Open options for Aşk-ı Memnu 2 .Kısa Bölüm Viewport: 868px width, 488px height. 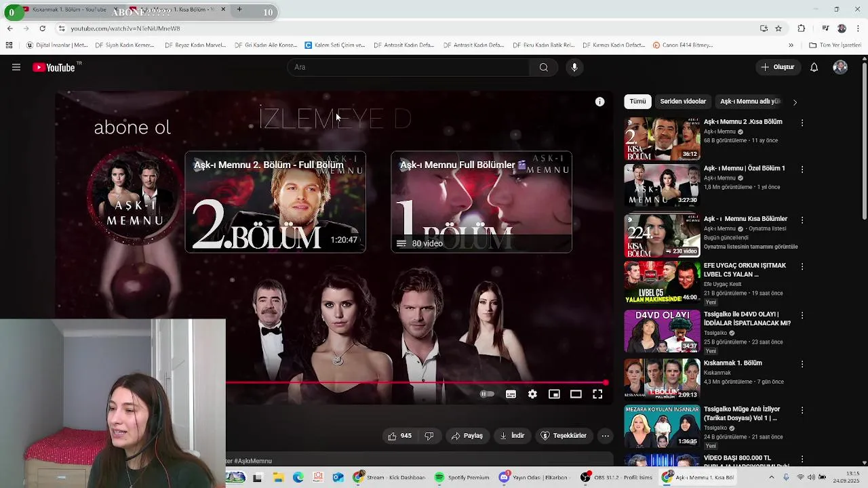(x=802, y=123)
